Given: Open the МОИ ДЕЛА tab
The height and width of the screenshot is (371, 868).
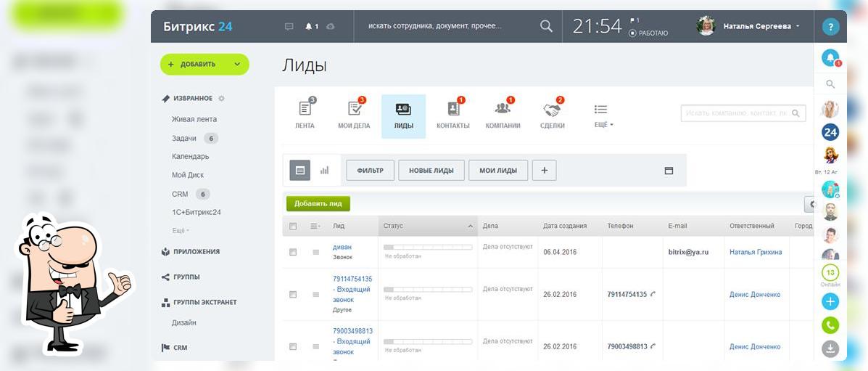Looking at the screenshot, I should (x=354, y=116).
